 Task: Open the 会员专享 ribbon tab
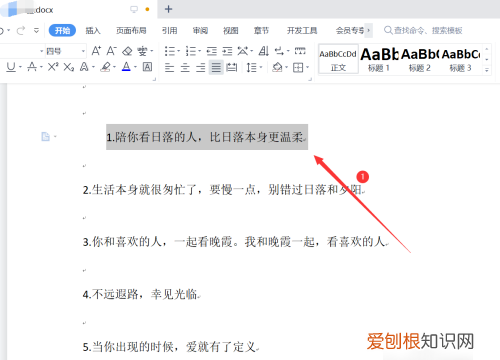350,31
